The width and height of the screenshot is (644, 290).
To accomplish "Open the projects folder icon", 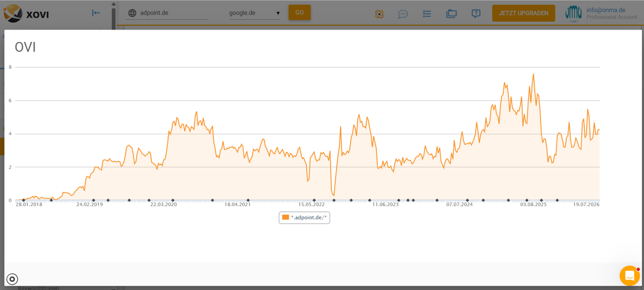I will (451, 14).
